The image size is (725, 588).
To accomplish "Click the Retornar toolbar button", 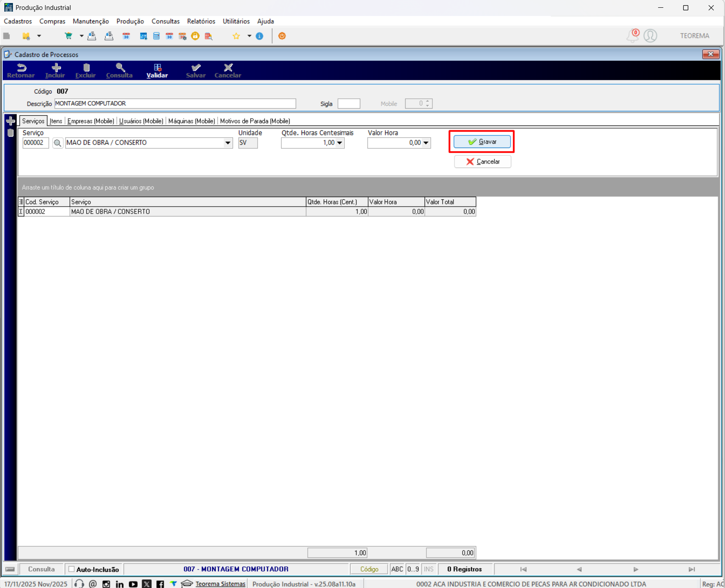I will pos(21,71).
